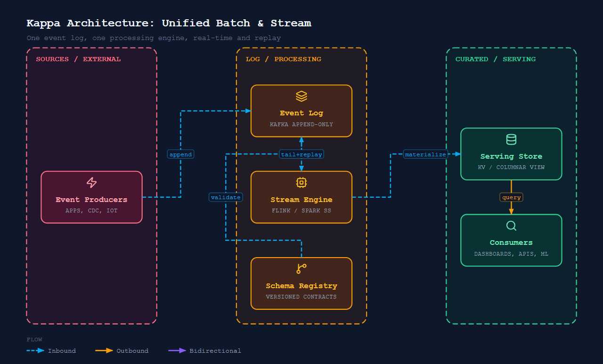The width and height of the screenshot is (603, 364).
Task: Click the 'Bidirectional' legend label
Action: click(215, 351)
